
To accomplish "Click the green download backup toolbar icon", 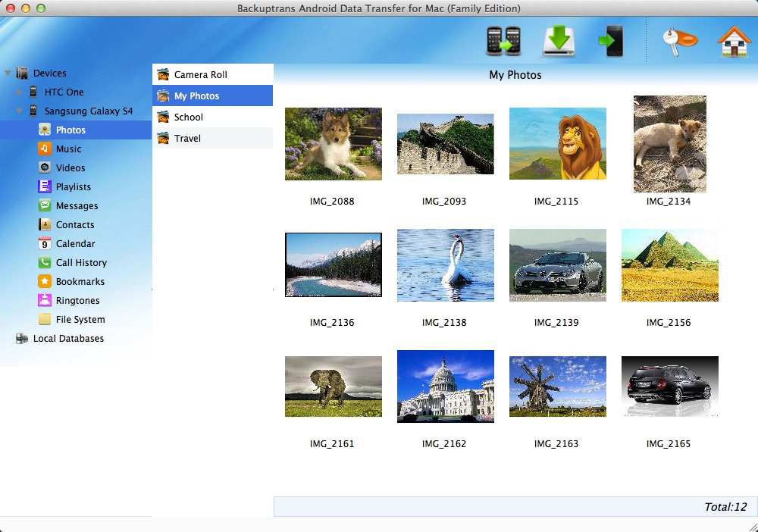I will [x=559, y=41].
